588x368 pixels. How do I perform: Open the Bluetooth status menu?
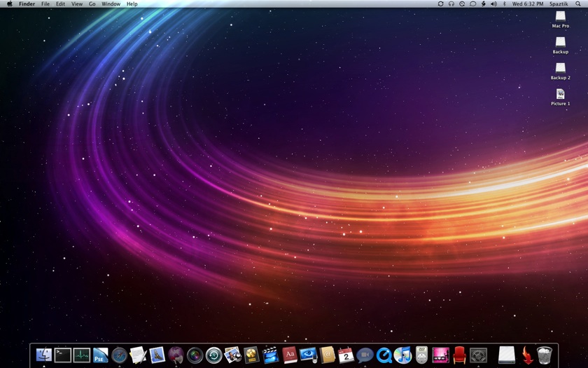pos(504,4)
